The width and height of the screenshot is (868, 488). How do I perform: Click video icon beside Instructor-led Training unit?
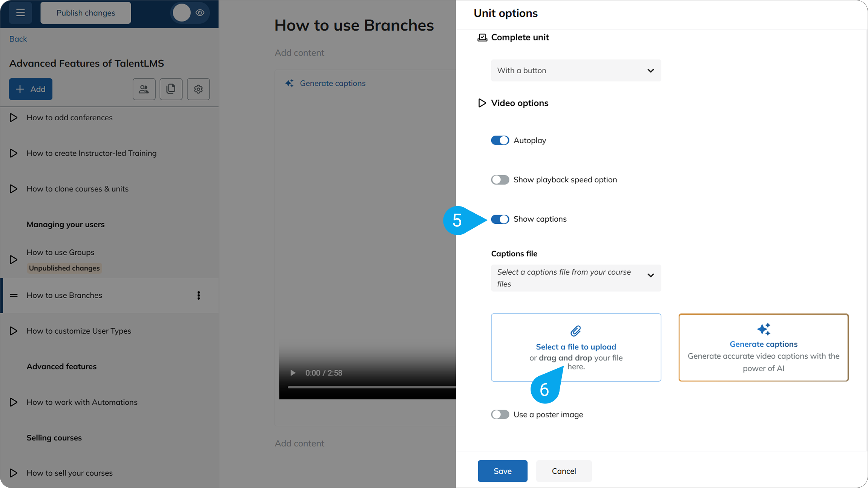point(14,153)
